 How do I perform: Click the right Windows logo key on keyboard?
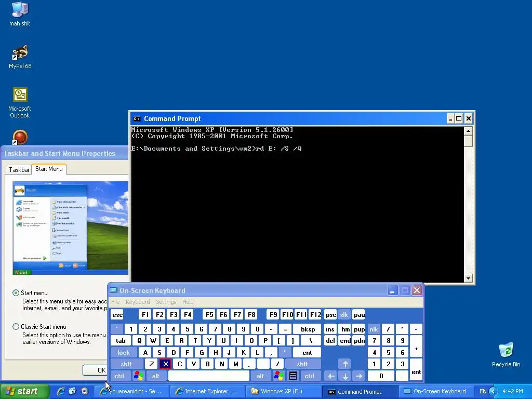(x=279, y=376)
